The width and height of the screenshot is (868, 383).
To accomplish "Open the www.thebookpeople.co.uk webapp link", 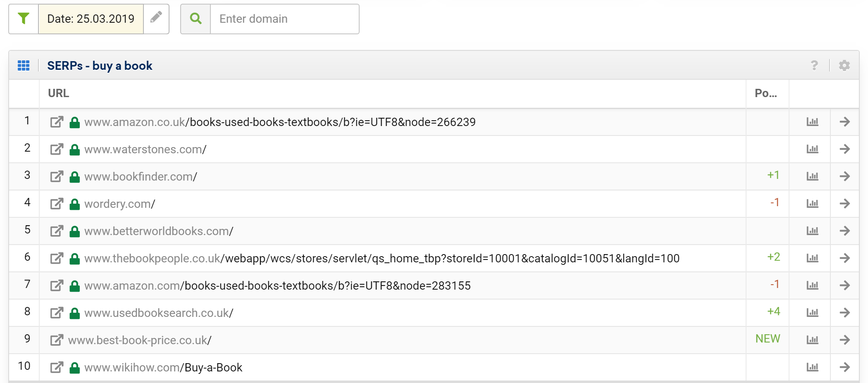I will click(382, 259).
